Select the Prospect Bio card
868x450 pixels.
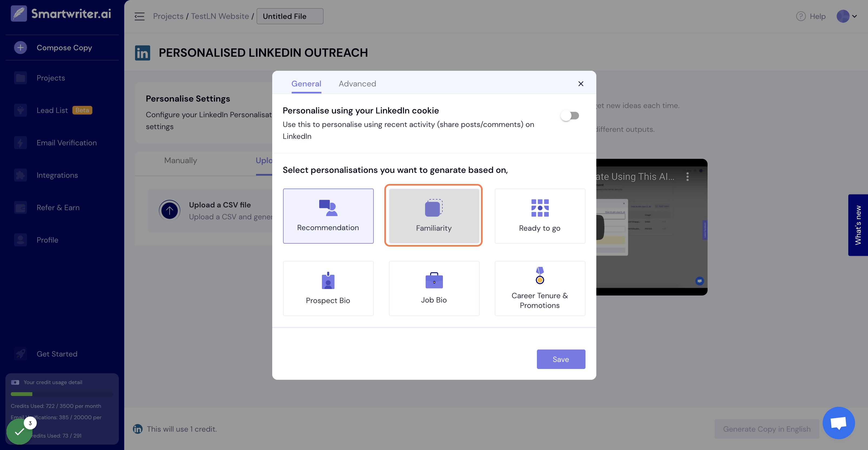[x=328, y=288]
